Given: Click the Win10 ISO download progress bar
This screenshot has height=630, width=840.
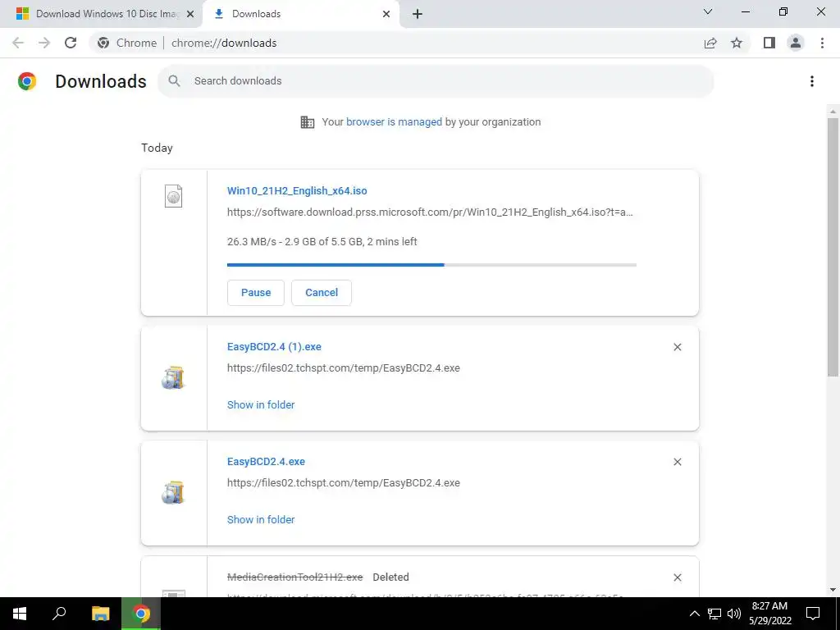Looking at the screenshot, I should click(431, 265).
